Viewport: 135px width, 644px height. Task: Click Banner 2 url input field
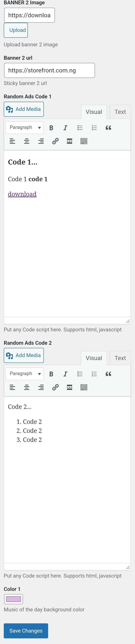coord(49,71)
